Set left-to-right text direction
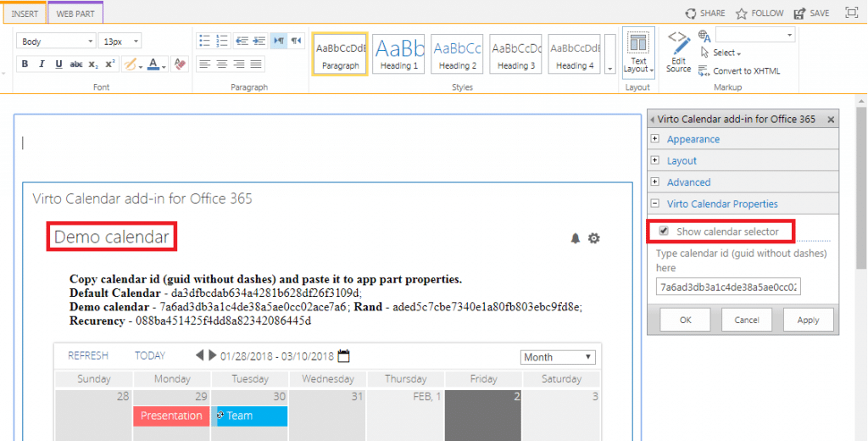868x441 pixels. point(278,41)
